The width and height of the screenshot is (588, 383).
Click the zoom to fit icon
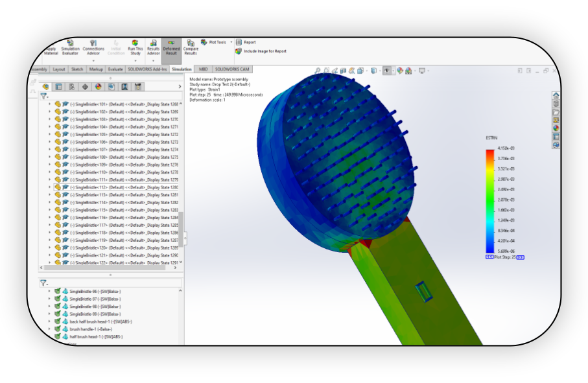coord(317,71)
